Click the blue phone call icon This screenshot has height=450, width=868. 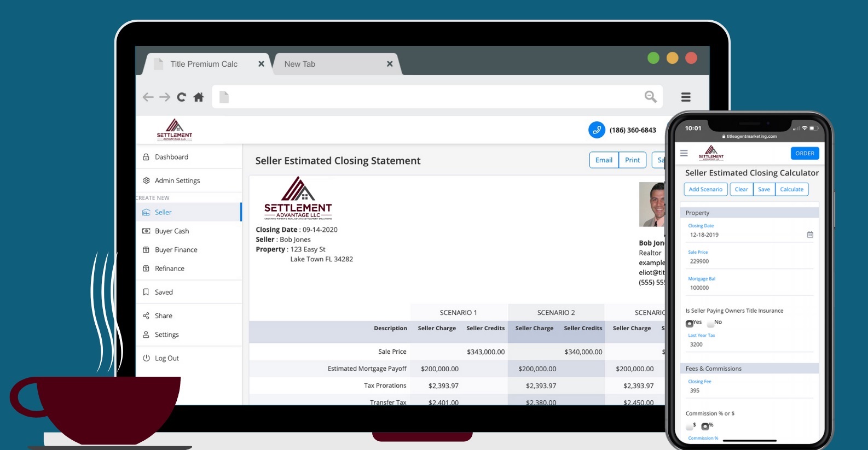point(597,130)
